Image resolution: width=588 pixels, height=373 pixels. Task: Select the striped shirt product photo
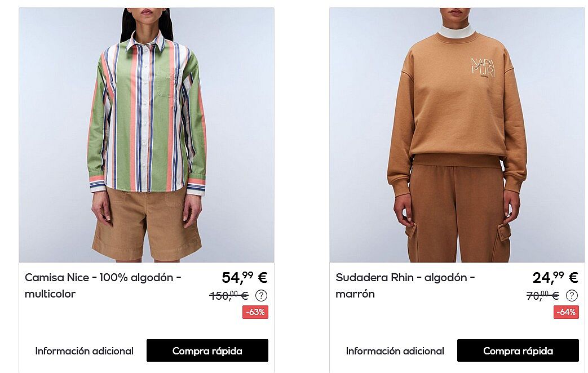pyautogui.click(x=147, y=135)
